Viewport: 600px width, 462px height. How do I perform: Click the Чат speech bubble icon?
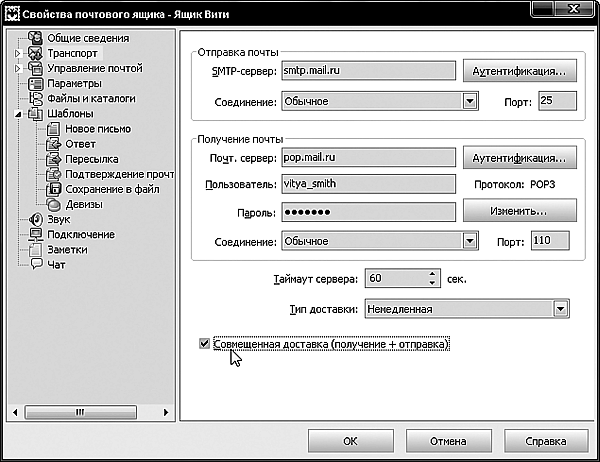coord(37,265)
